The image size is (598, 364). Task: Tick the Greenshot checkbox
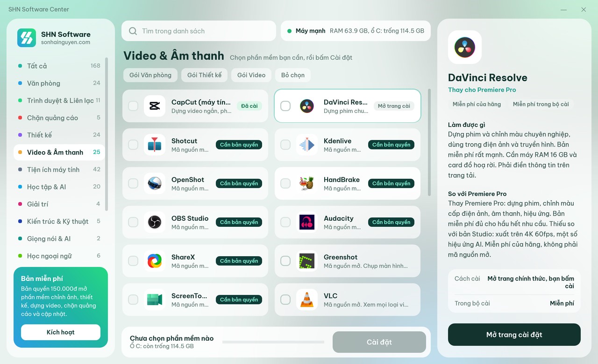[285, 261]
